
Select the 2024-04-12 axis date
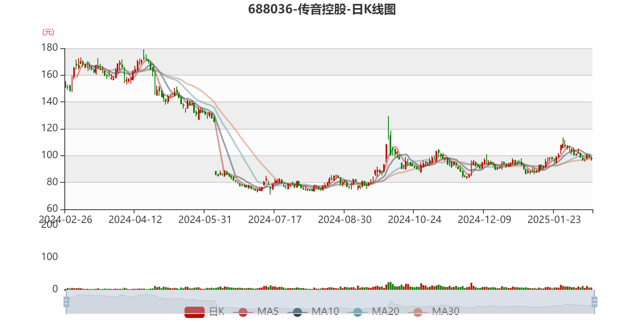coord(135,219)
